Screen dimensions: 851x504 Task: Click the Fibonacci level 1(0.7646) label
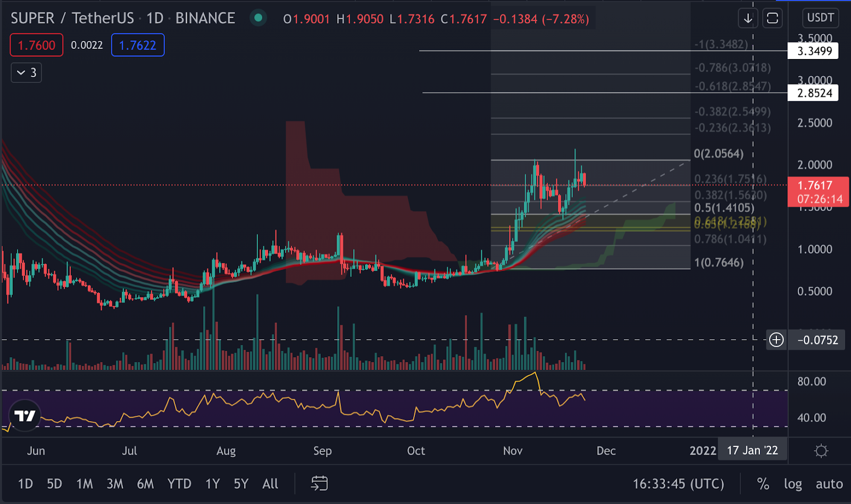(719, 262)
